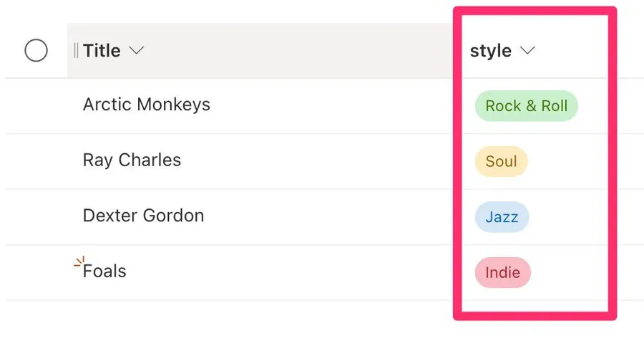Open the Foals item
Viewport: 644px width, 341px height.
point(105,272)
